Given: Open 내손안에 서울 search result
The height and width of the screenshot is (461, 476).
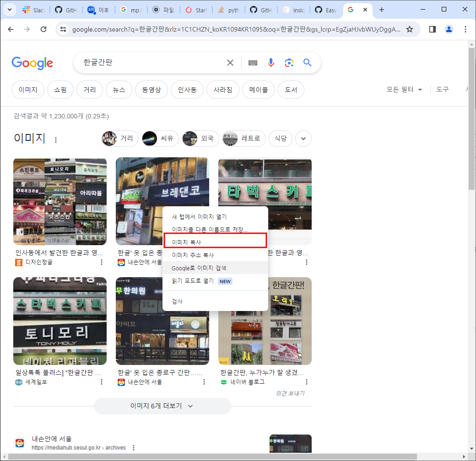Looking at the screenshot, I should pos(52,439).
